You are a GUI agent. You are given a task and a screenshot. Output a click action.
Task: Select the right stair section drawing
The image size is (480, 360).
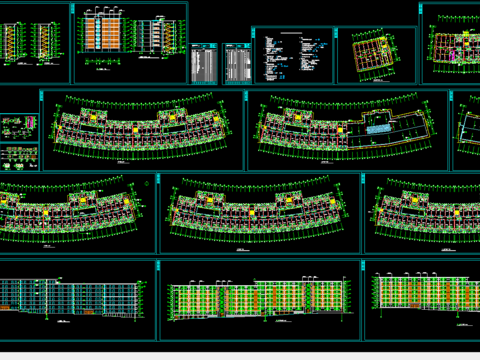point(47,42)
